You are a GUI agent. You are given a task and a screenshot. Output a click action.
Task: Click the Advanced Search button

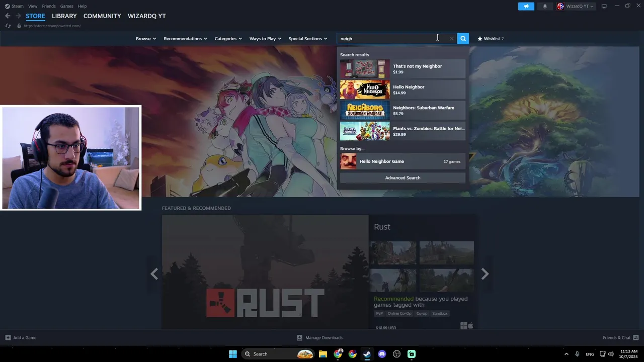pyautogui.click(x=403, y=177)
